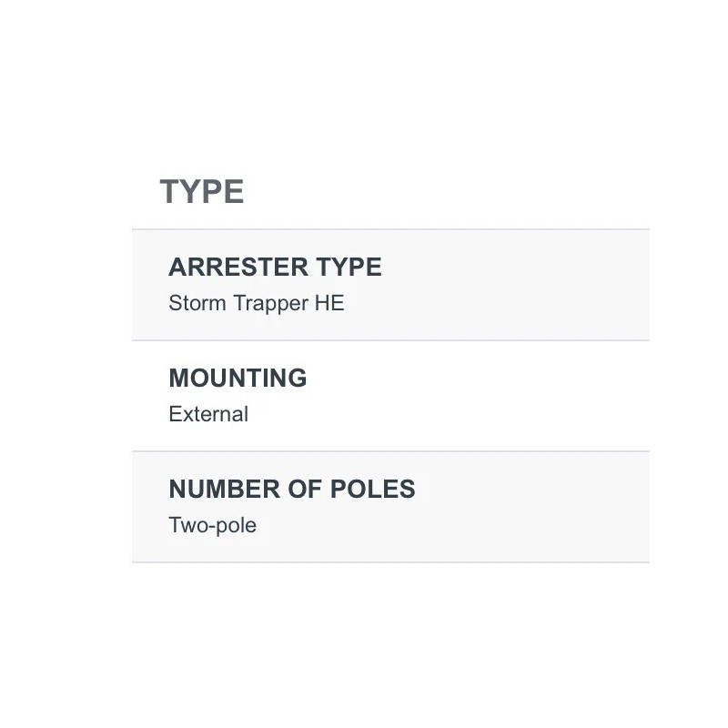Image resolution: width=728 pixels, height=728 pixels.
Task: Click the Two-pole value text
Action: [212, 525]
